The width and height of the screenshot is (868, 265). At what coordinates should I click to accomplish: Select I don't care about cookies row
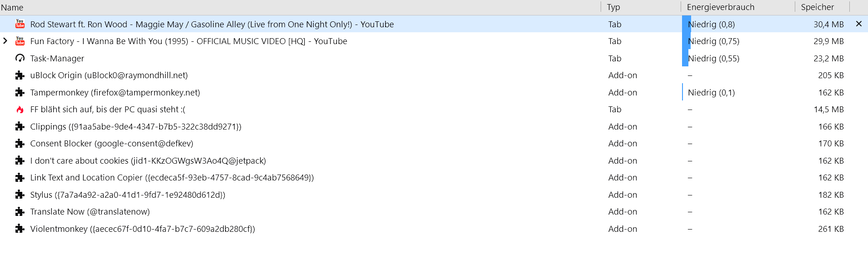[x=148, y=161]
